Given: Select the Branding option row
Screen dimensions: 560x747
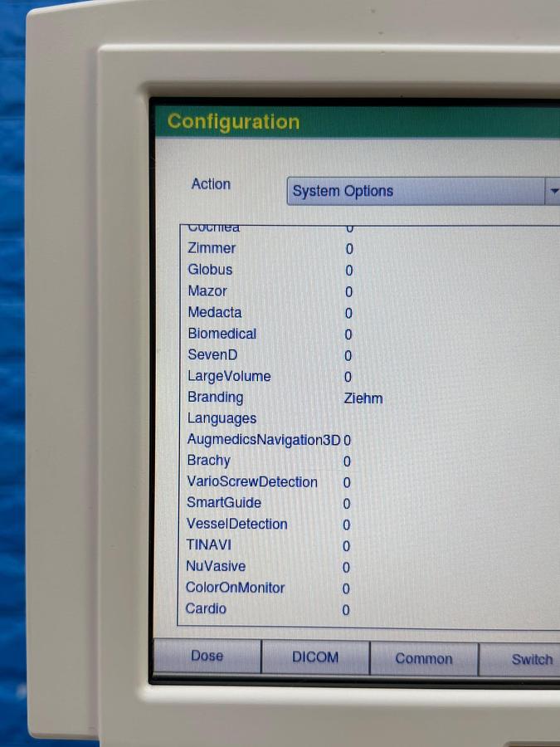Looking at the screenshot, I should pos(369,398).
